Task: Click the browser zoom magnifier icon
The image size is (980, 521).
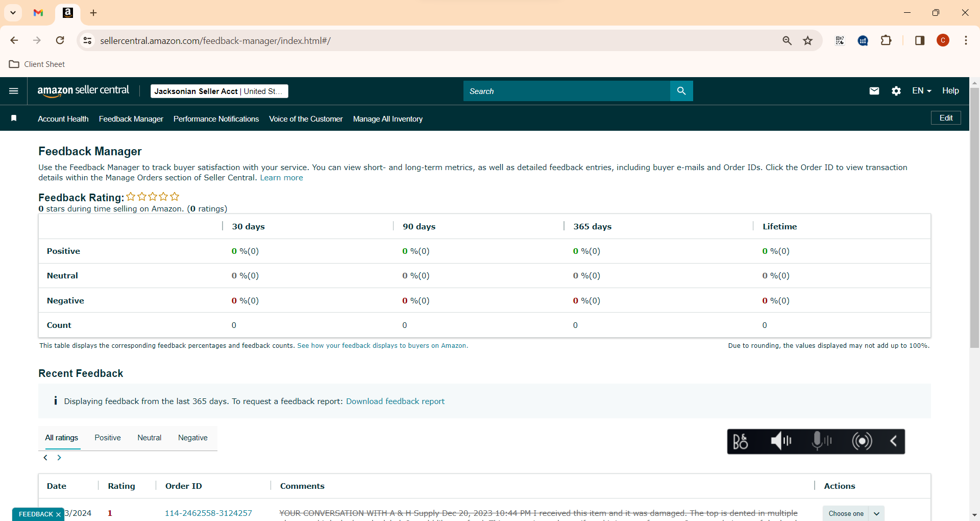Action: pyautogui.click(x=787, y=40)
